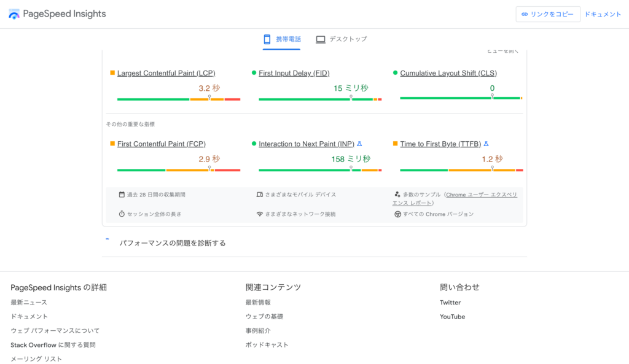Open the Twitter link in the footer

point(450,303)
